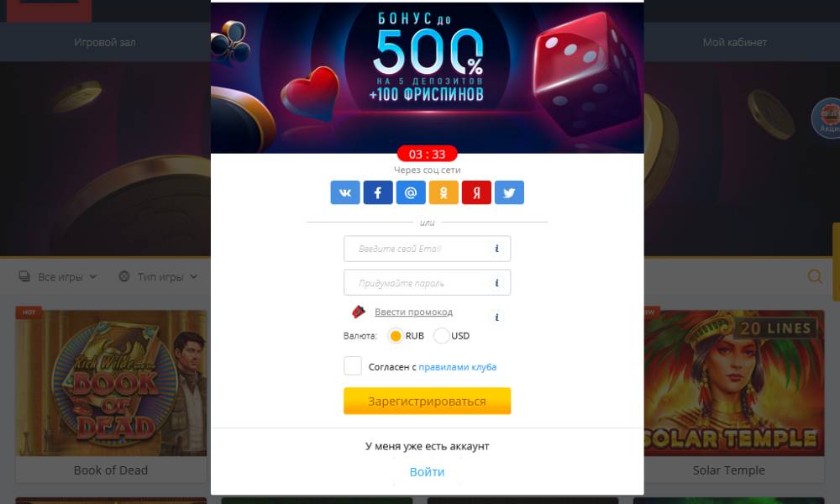Open the Мой кабинет menu item
This screenshot has width=840, height=504.
pos(735,42)
